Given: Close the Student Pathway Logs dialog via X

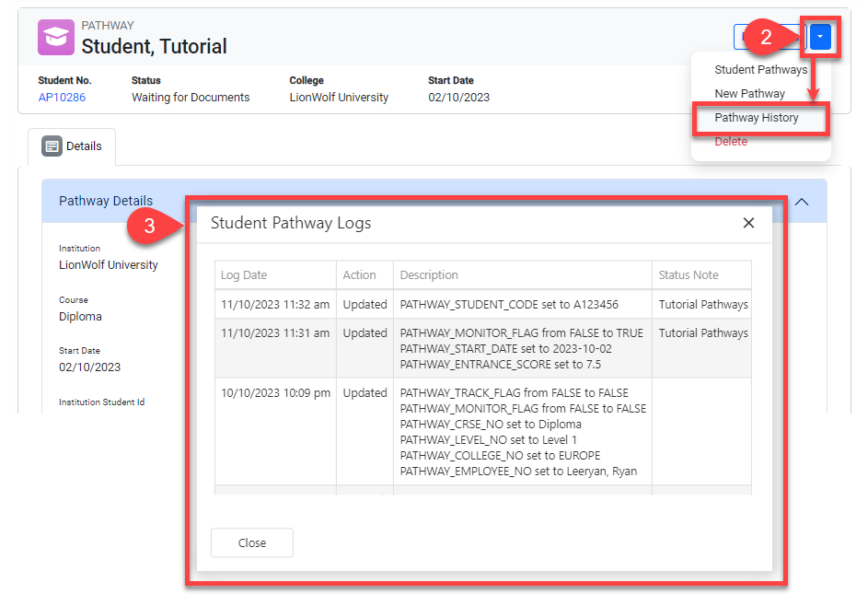Looking at the screenshot, I should pos(748,223).
